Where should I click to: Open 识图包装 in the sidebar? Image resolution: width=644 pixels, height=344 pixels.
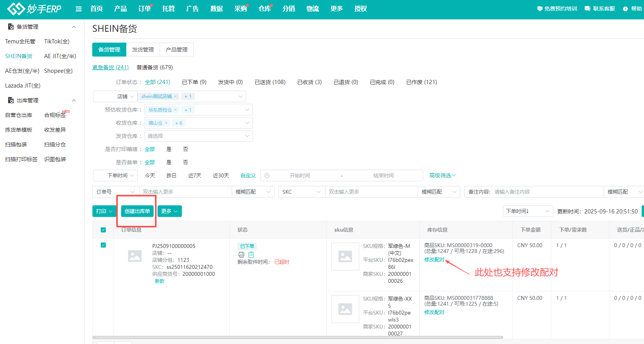click(55, 159)
